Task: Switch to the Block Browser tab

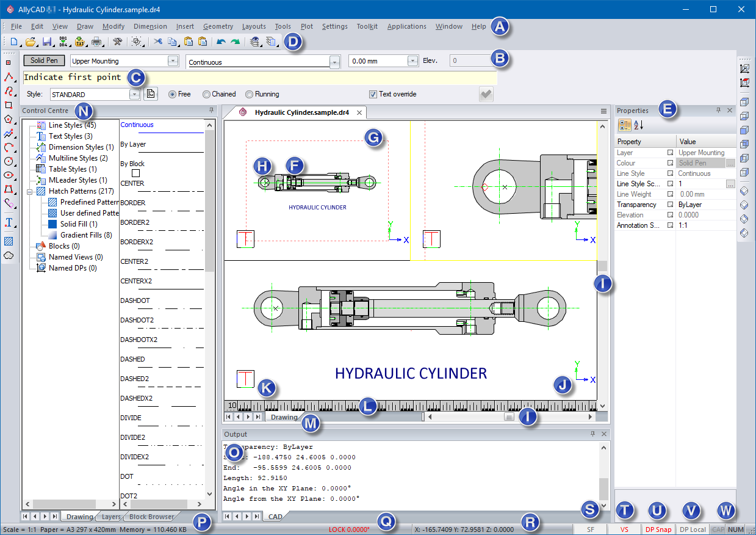Action: (x=151, y=517)
